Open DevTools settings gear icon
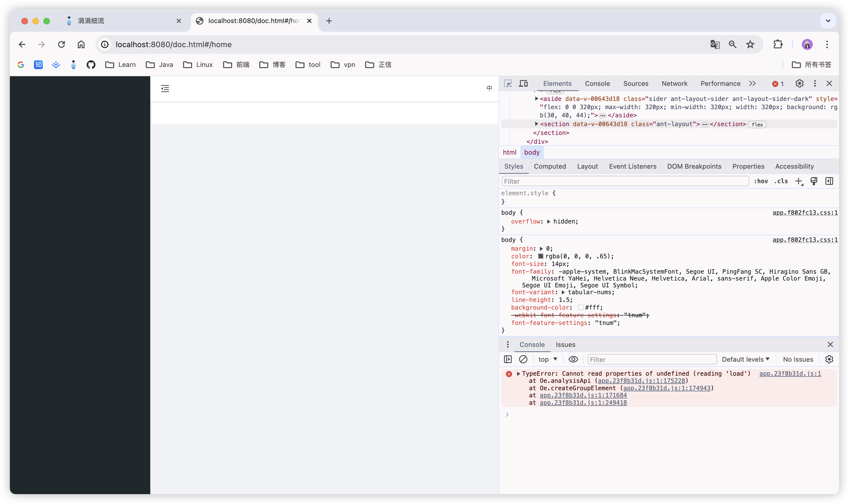Image resolution: width=849 pixels, height=504 pixels. point(799,84)
